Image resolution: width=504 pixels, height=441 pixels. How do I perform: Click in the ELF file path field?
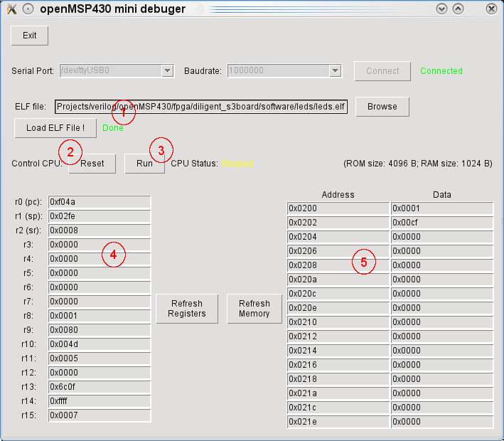tap(201, 107)
